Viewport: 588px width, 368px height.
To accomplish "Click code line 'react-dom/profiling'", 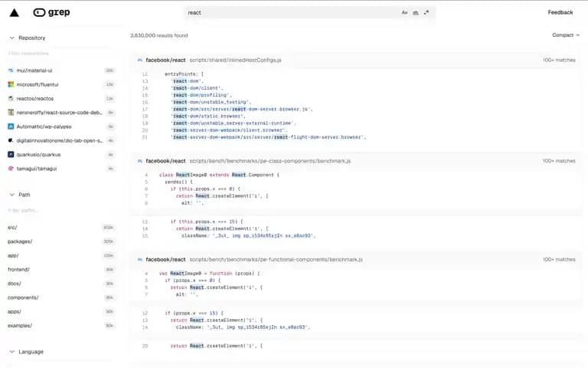I will pyautogui.click(x=201, y=95).
